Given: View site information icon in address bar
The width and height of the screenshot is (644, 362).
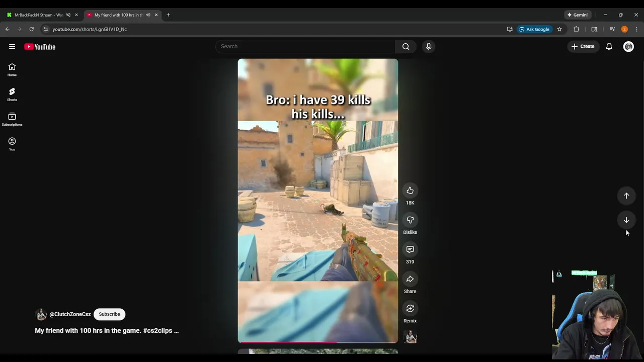Looking at the screenshot, I should (x=46, y=29).
